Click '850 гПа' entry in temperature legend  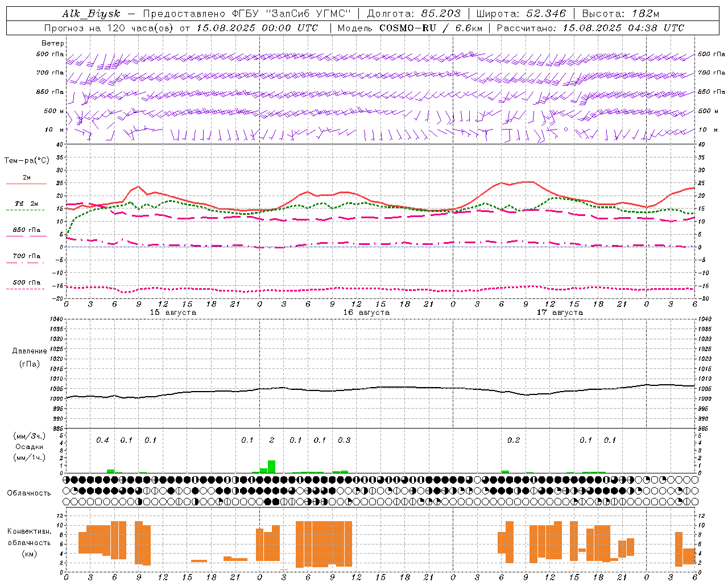(27, 230)
